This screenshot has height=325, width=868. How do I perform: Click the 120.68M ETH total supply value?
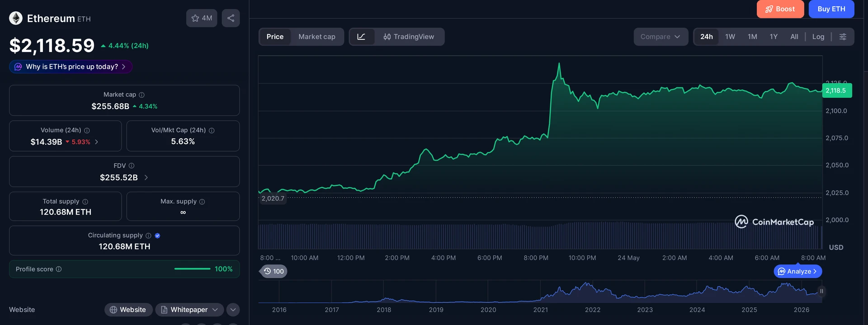pyautogui.click(x=66, y=212)
